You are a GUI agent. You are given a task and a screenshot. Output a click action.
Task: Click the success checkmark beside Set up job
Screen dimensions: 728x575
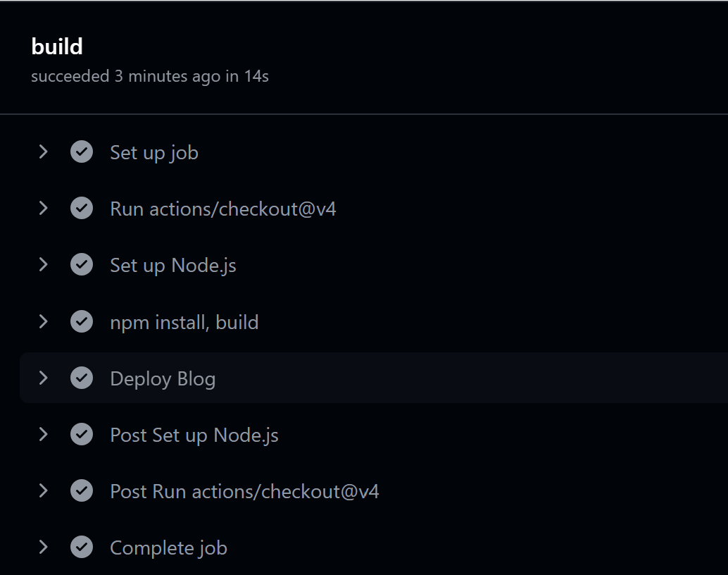click(82, 152)
